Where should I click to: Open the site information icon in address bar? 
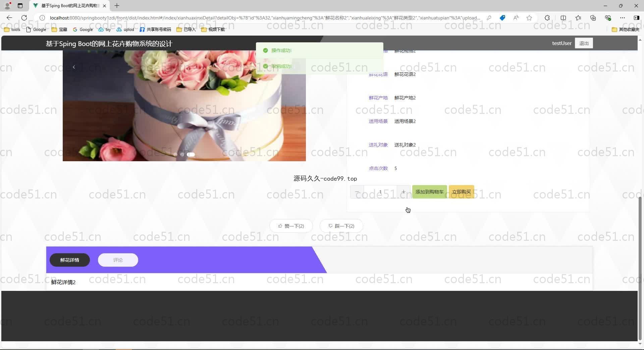42,18
